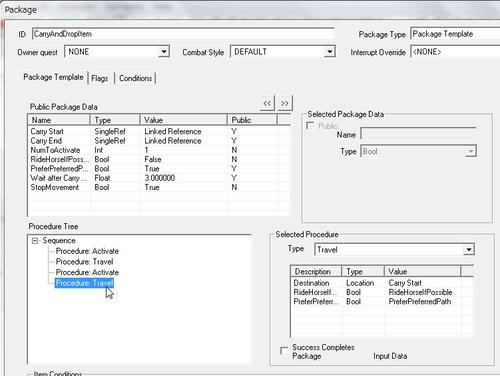Click the Interrupt Override field
500x376 pixels.
click(455, 52)
